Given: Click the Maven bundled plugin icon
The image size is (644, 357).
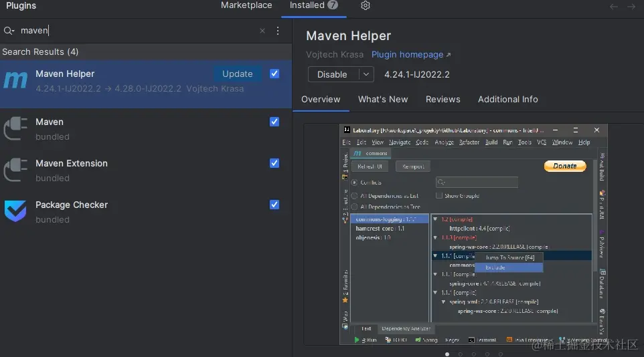Looking at the screenshot, I should coord(15,128).
